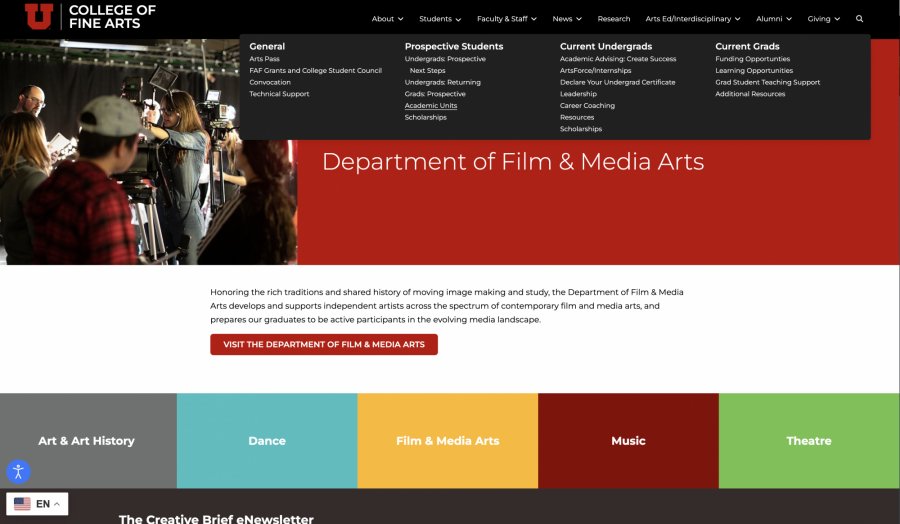The width and height of the screenshot is (900, 524).
Task: Click ArtsForce/Internships under Current Undergrads
Action: (597, 71)
